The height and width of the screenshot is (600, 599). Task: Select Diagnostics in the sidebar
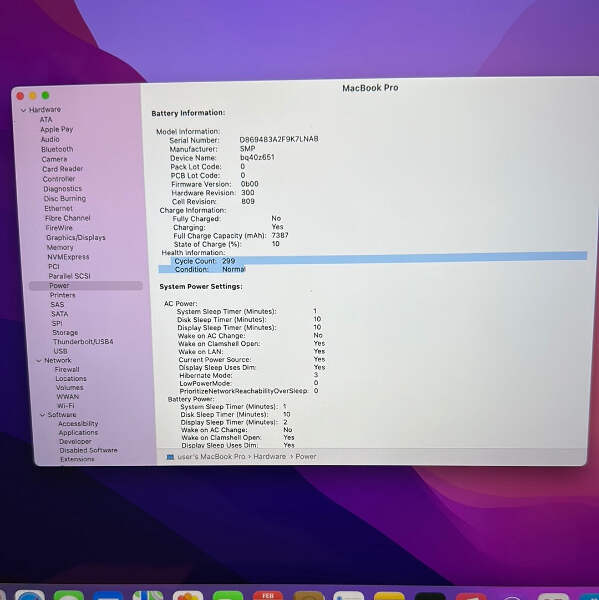click(x=62, y=189)
